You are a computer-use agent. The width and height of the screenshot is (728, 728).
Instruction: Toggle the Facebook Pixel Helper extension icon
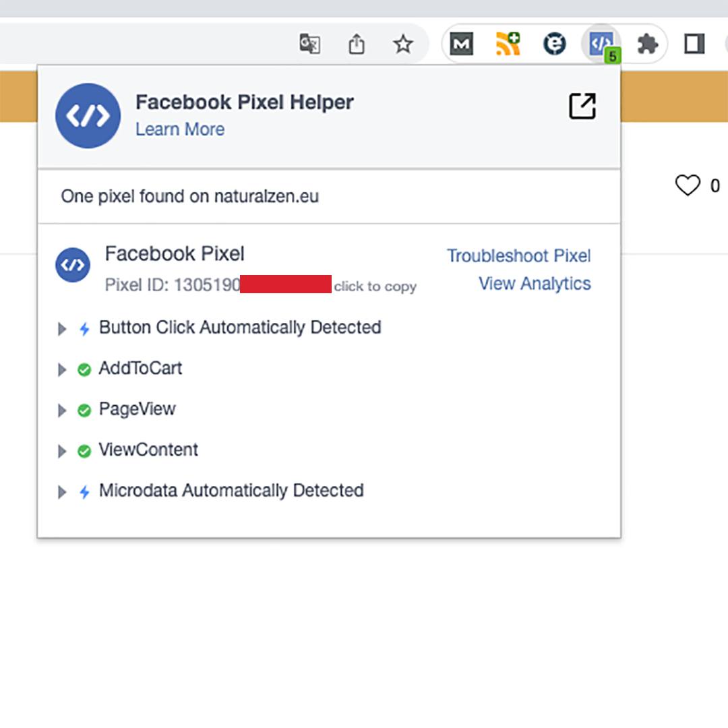click(602, 44)
